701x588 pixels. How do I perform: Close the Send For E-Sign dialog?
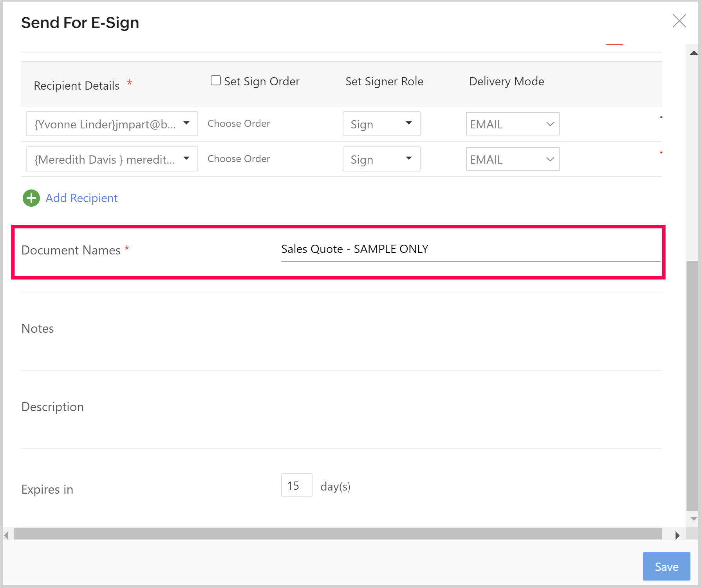point(679,21)
